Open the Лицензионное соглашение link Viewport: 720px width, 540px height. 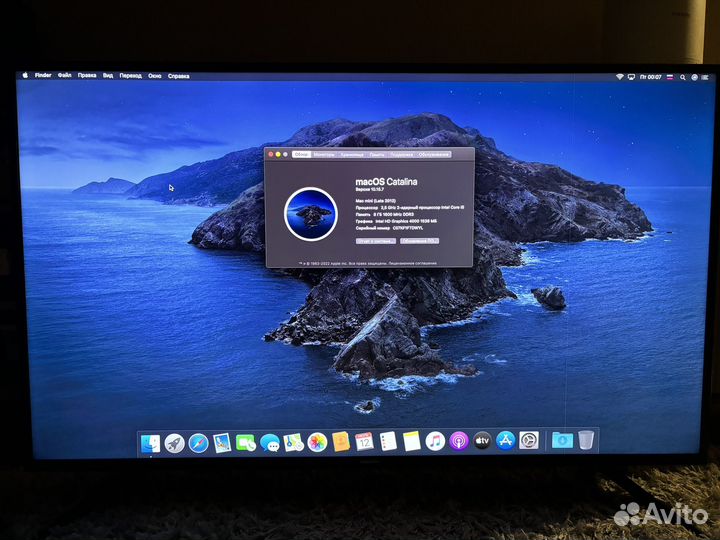coord(413,264)
